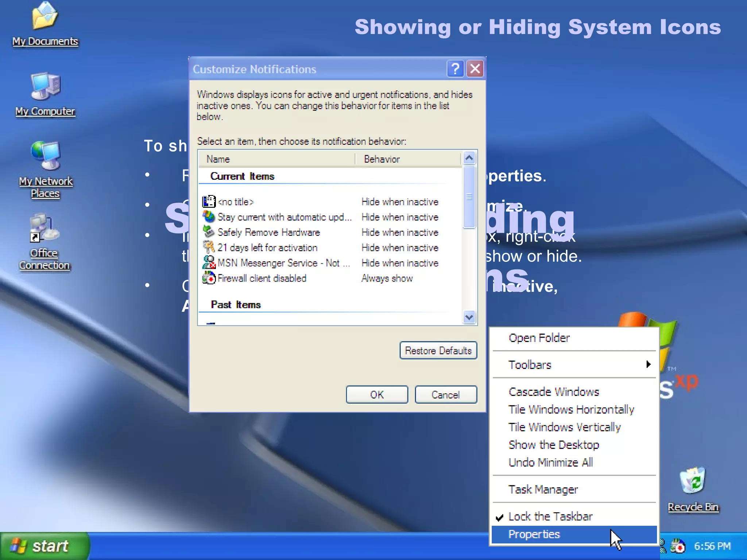The width and height of the screenshot is (747, 560).
Task: Click the list scroll down arrow
Action: (x=469, y=317)
